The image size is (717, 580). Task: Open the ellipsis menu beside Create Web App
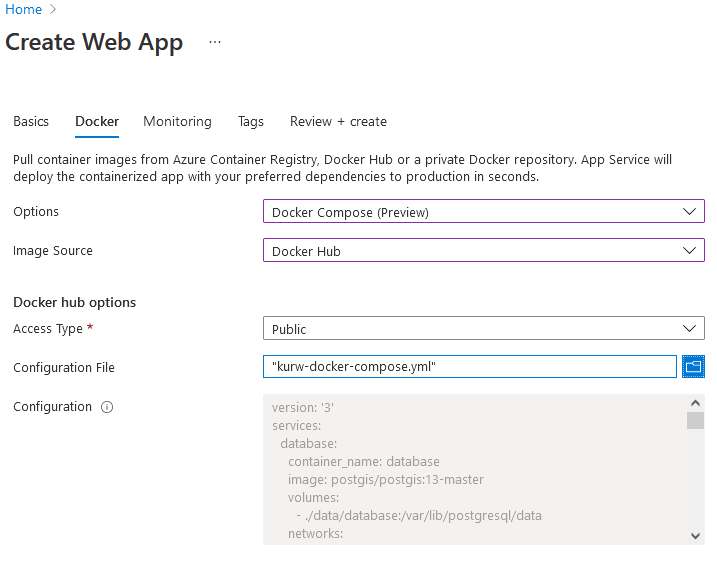pos(215,42)
